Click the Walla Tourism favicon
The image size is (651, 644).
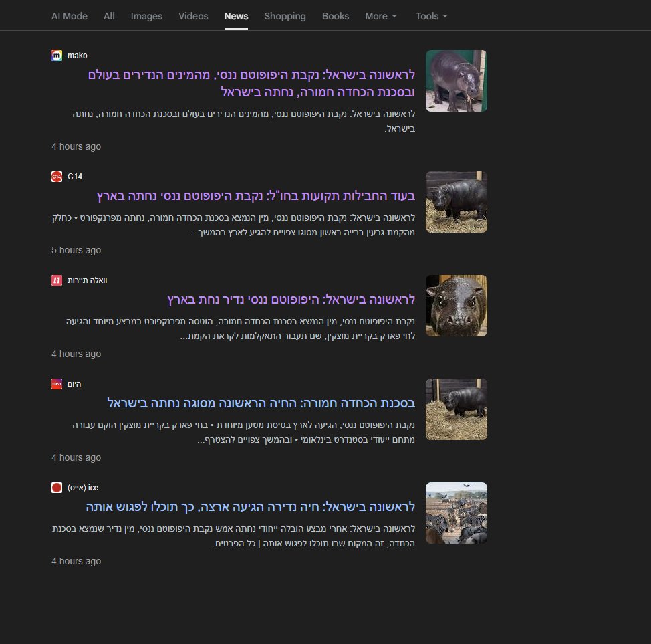pyautogui.click(x=57, y=280)
